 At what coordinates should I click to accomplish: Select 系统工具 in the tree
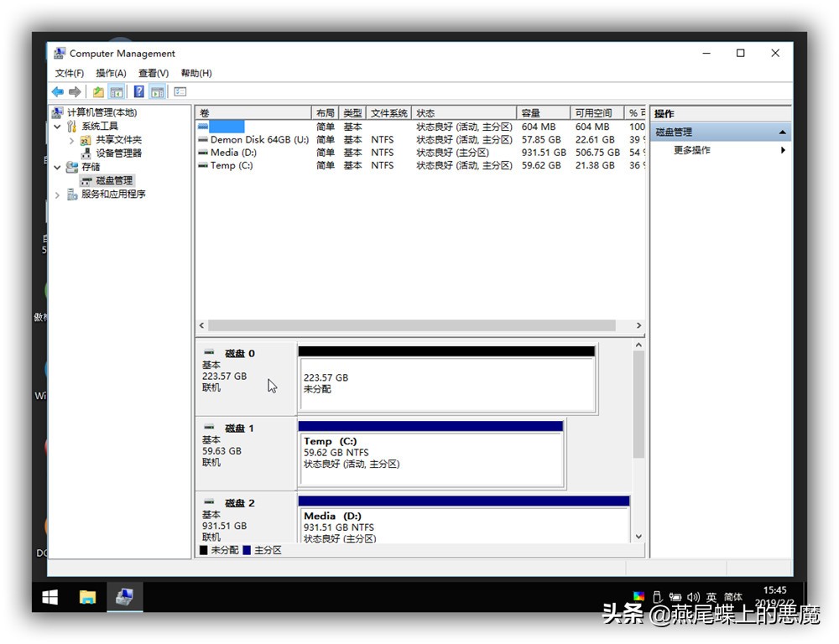(100, 127)
